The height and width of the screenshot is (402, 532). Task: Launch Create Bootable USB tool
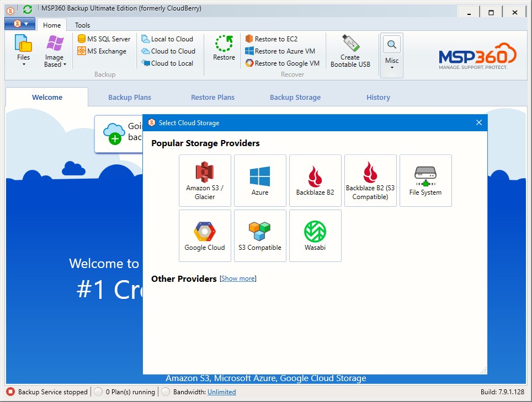(x=351, y=51)
